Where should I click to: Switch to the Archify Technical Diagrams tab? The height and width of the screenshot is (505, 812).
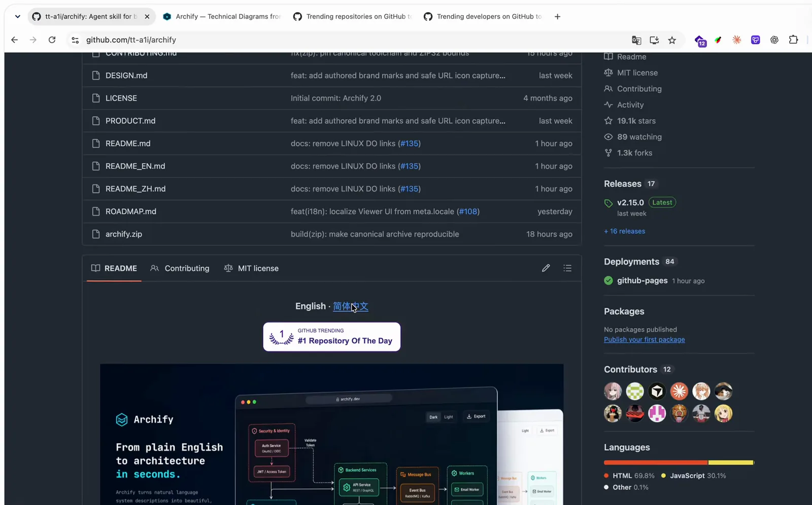[222, 17]
